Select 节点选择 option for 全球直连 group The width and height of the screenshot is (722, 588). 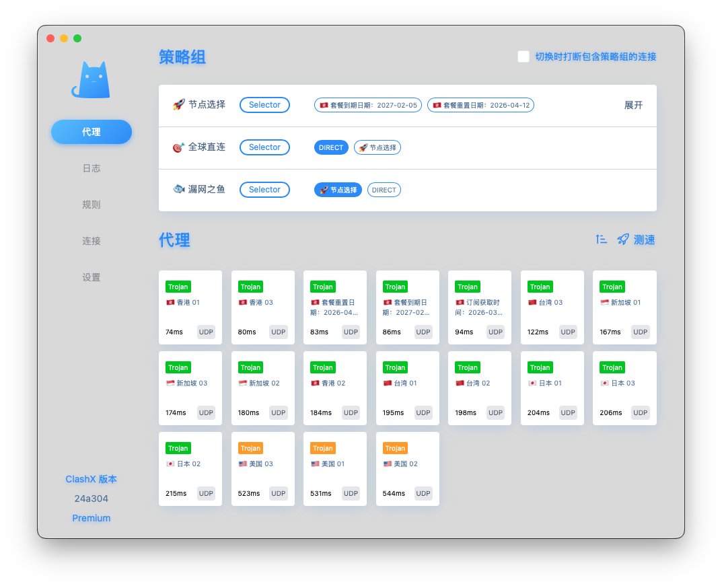[x=377, y=147]
